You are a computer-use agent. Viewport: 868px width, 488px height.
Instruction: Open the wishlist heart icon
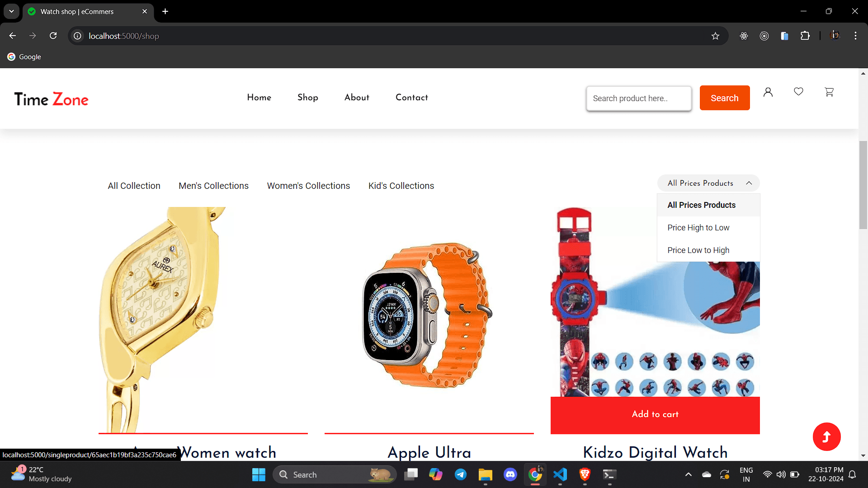coord(799,92)
